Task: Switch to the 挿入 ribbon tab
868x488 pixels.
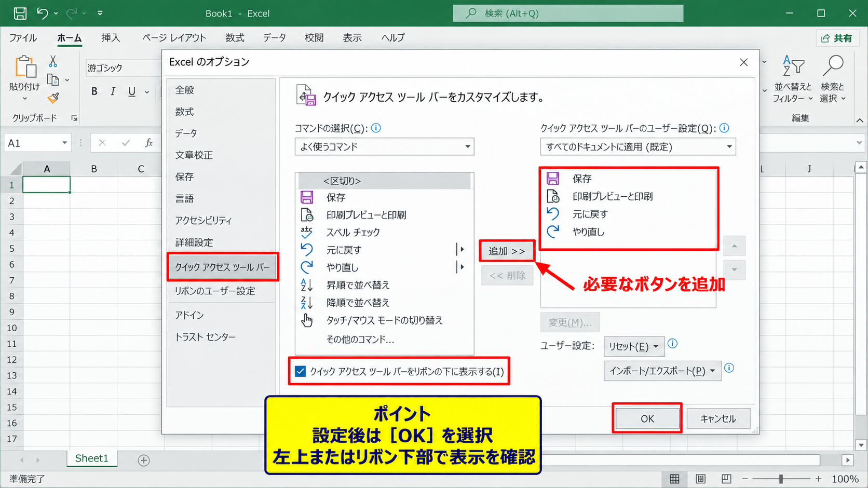Action: 111,38
